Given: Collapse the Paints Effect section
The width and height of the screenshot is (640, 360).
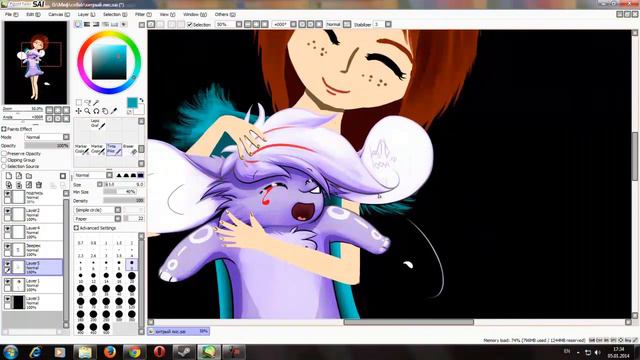Looking at the screenshot, I should (x=4, y=129).
